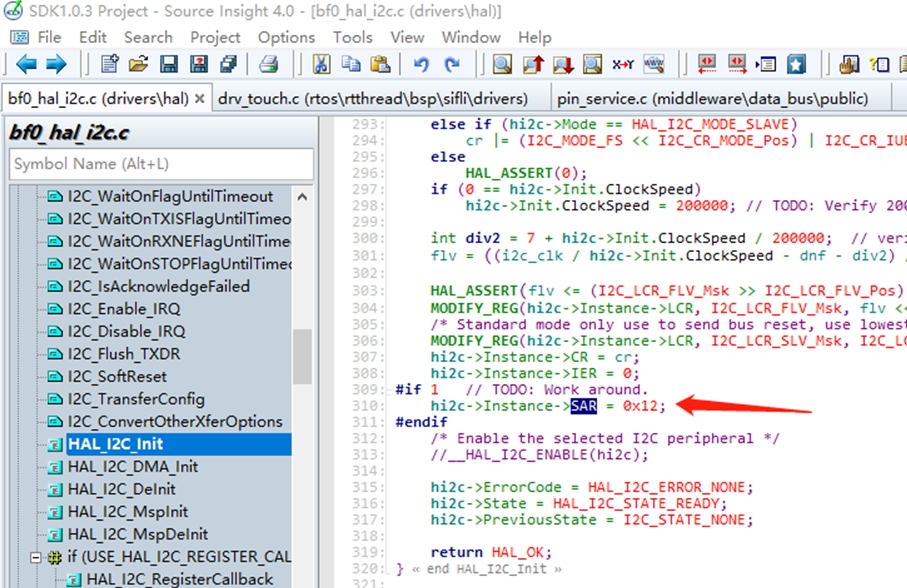Click the bookmark star icon
Viewport: 907px width, 588px height.
pyautogui.click(x=796, y=64)
